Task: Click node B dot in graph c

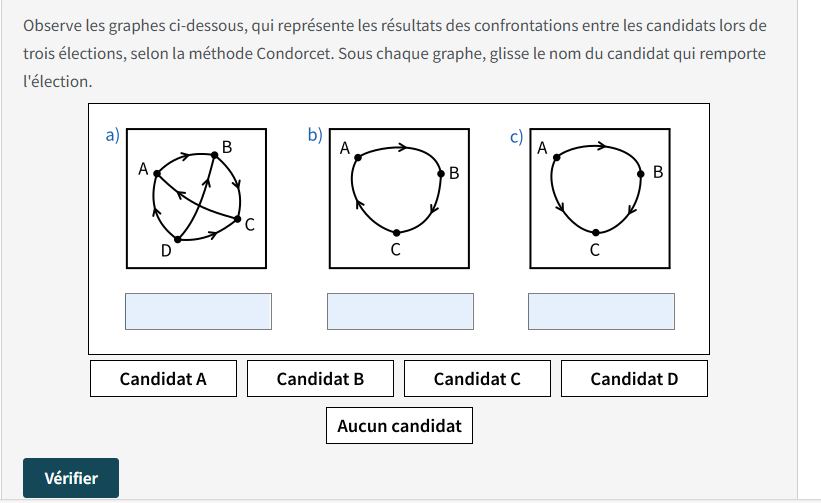Action: click(640, 172)
